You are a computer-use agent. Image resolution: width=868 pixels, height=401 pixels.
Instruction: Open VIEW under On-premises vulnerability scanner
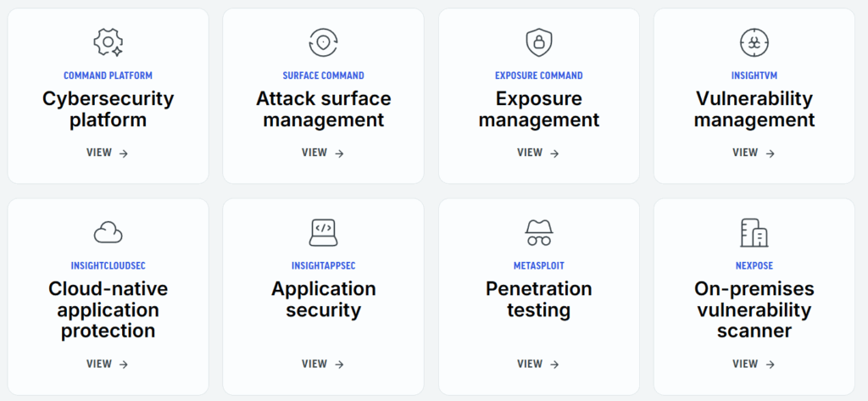pos(754,364)
